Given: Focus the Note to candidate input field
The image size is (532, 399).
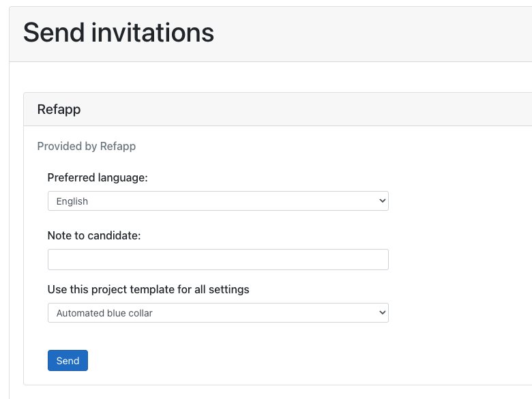Looking at the screenshot, I should click(218, 260).
